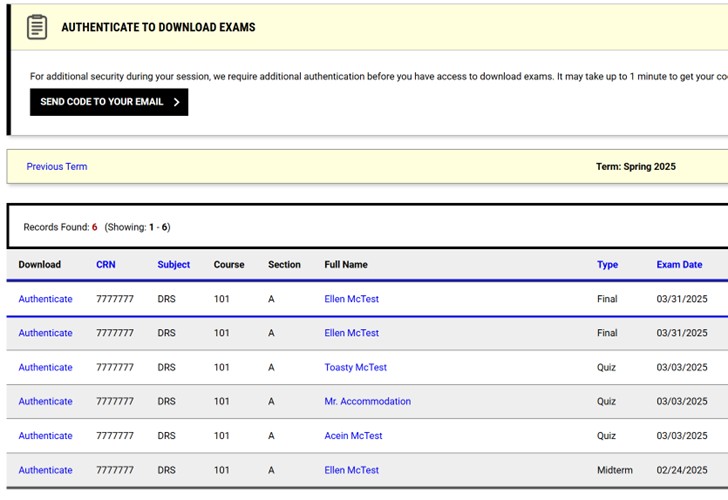The height and width of the screenshot is (500, 728).
Task: Click Authenticate for Acein McTest quiz
Action: (x=46, y=435)
